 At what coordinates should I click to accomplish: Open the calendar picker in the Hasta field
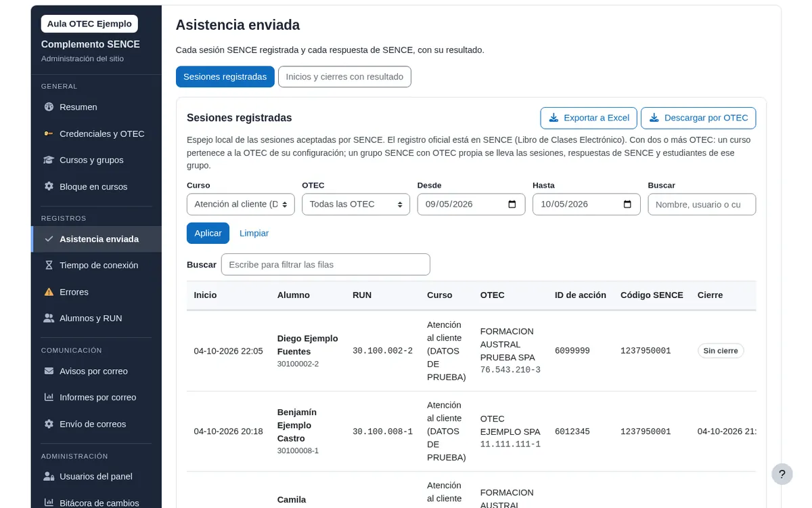pos(627,205)
